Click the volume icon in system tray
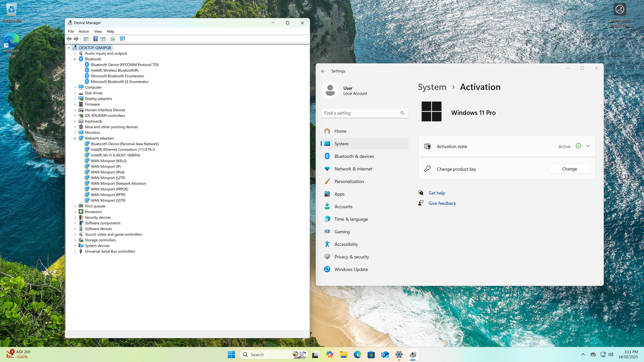Viewport: 644px width, 362px height. pos(611,354)
